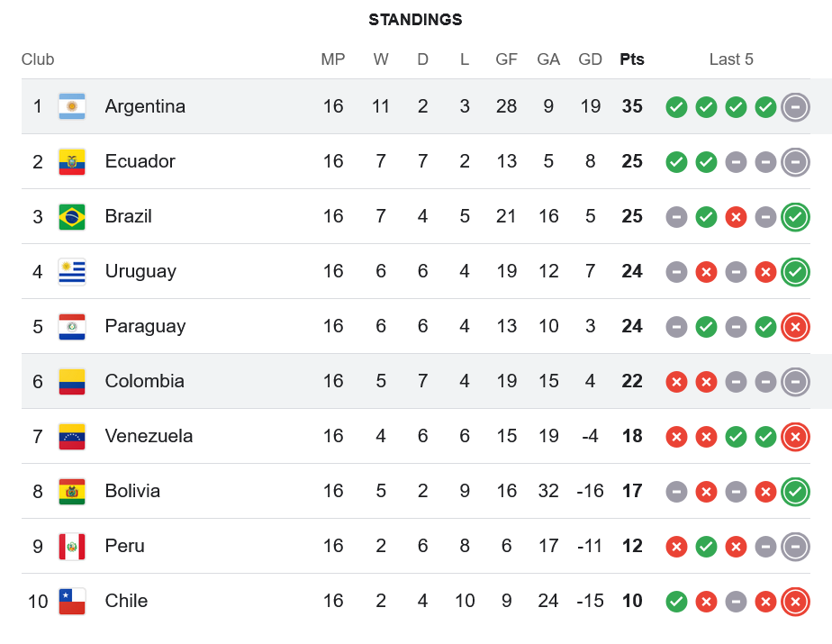Viewport: 832px width, 644px height.
Task: Open the Argentina team link
Action: (145, 106)
